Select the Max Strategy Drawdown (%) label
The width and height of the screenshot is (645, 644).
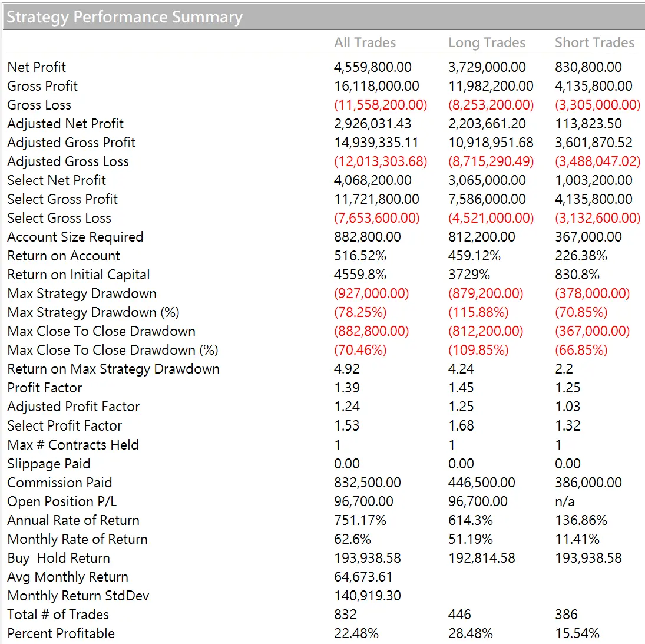coord(93,312)
